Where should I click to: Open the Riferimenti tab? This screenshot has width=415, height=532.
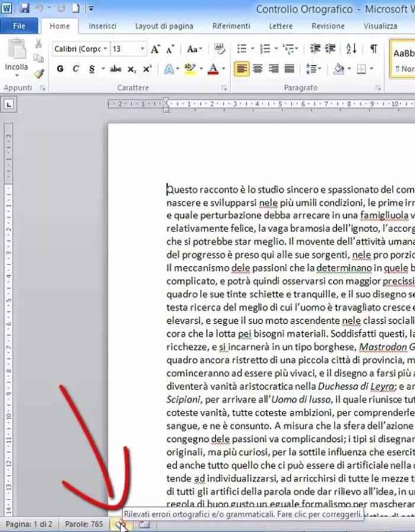[231, 26]
